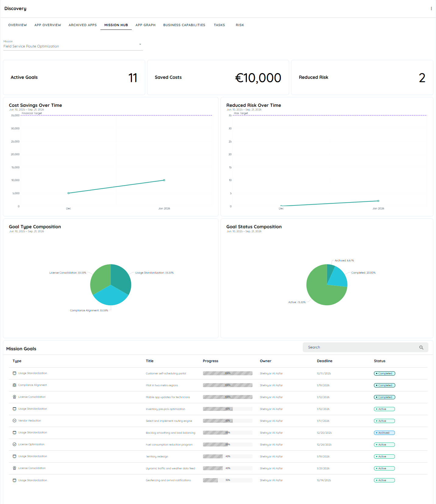Click Compliance Alignment scales icon
Viewport: 436px width, 504px height.
(x=14, y=385)
